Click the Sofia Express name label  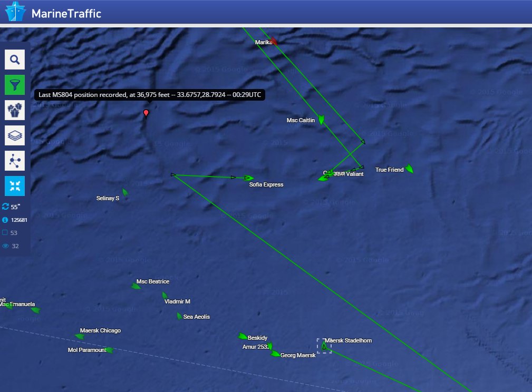click(x=266, y=184)
